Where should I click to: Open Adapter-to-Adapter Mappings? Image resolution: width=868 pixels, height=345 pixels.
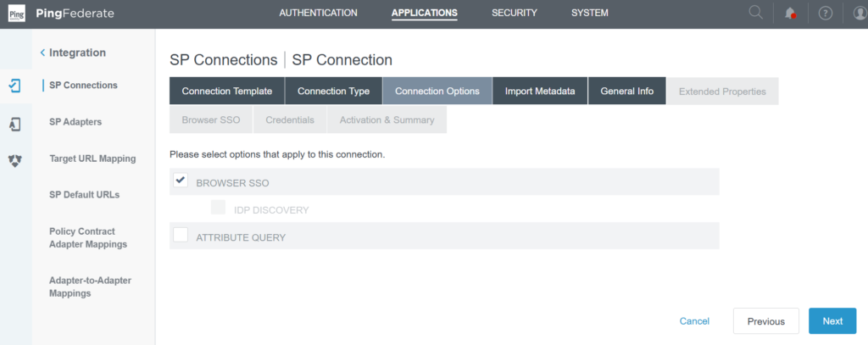click(x=90, y=287)
